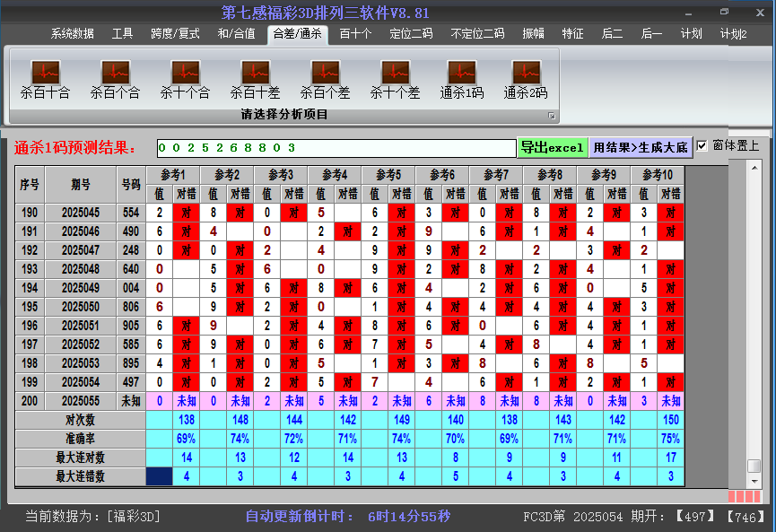Click the 75% accuracy value for 参考10
The width and height of the screenshot is (776, 532).
pyautogui.click(x=671, y=439)
